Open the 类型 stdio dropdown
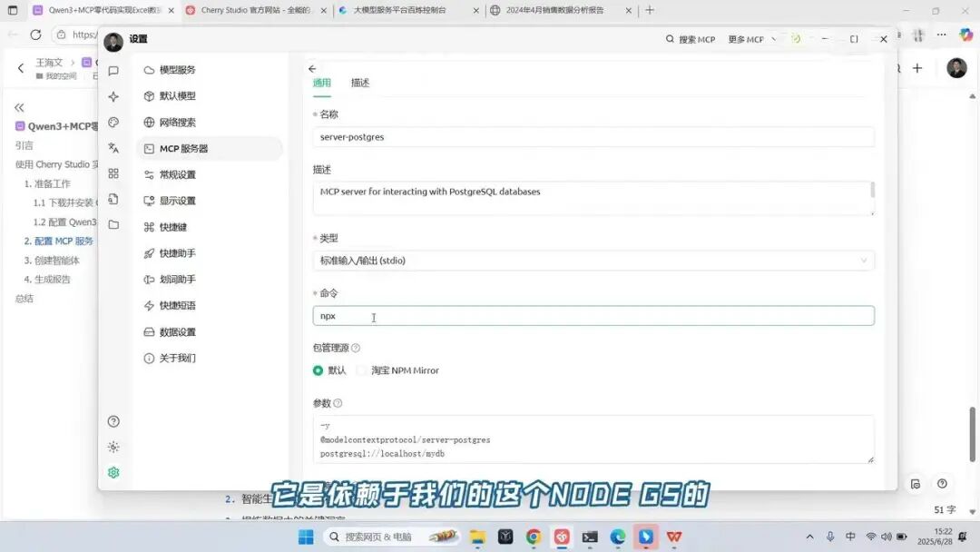Viewport: 980px width, 552px height. click(593, 261)
